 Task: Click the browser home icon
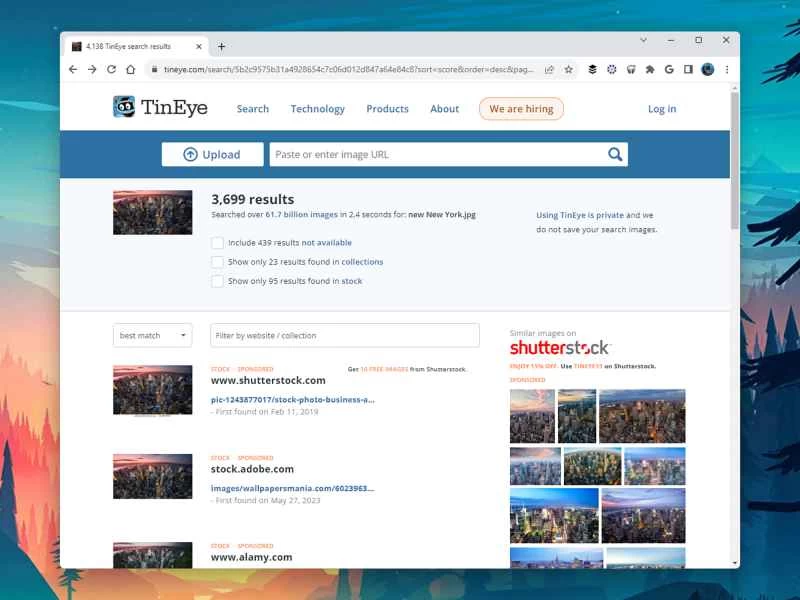point(131,69)
